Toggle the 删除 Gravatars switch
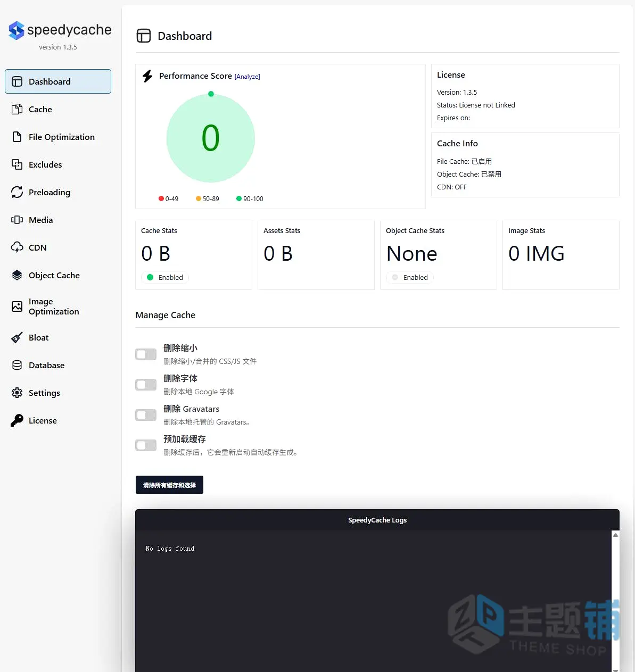Image resolution: width=635 pixels, height=672 pixels. (146, 415)
